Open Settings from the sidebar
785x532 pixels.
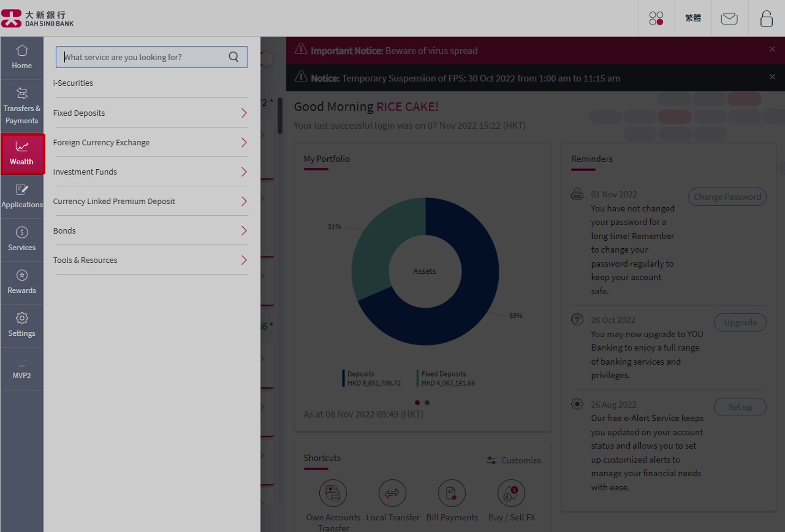(x=22, y=324)
